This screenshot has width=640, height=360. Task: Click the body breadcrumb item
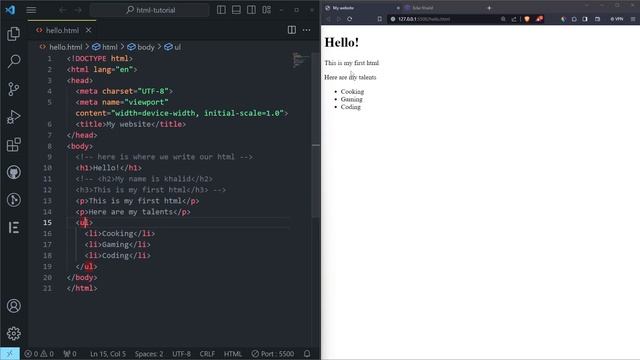point(141,47)
